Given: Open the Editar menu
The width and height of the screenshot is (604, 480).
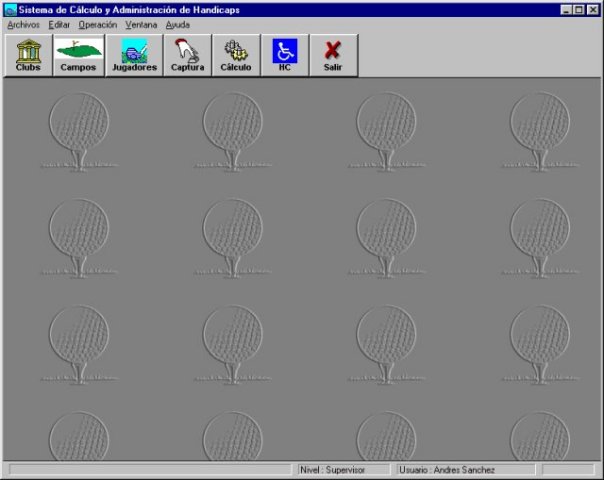Looking at the screenshot, I should tap(59, 24).
